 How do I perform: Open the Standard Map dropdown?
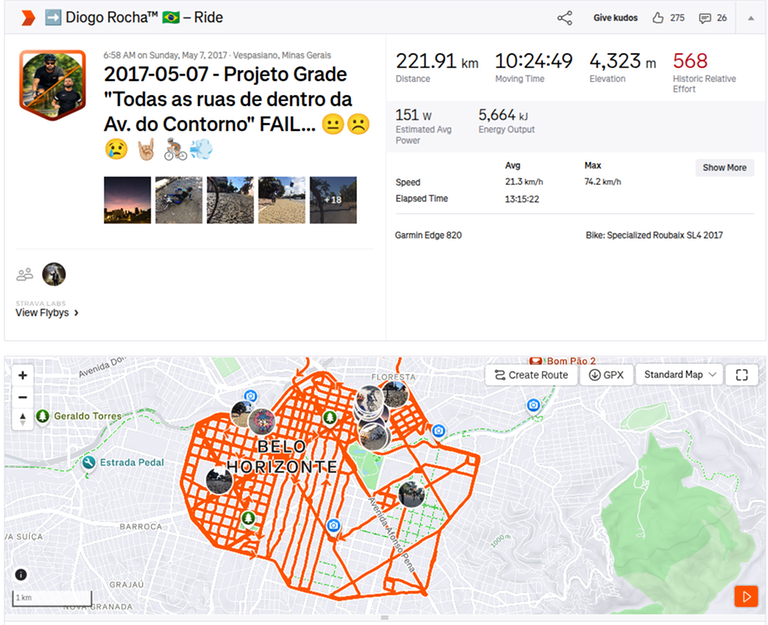pos(679,375)
